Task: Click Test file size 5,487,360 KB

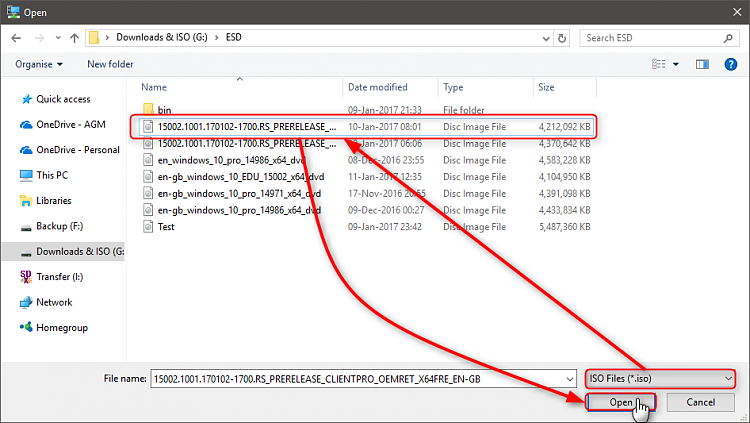Action: click(564, 227)
